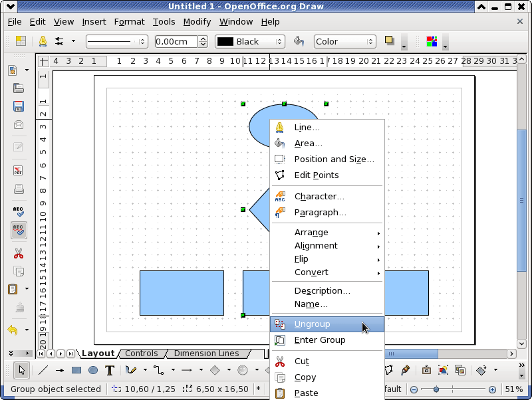
Task: Click the New document icon
Action: tap(13, 70)
